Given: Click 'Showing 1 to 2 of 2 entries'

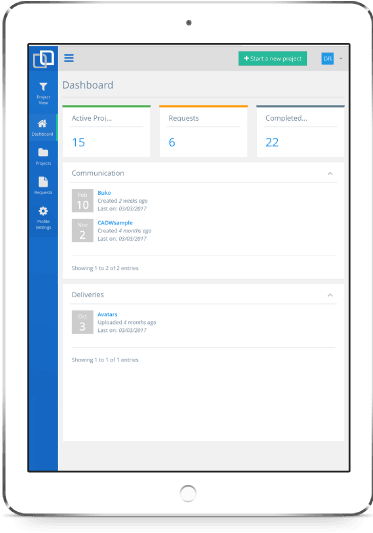Looking at the screenshot, I should coord(105,268).
